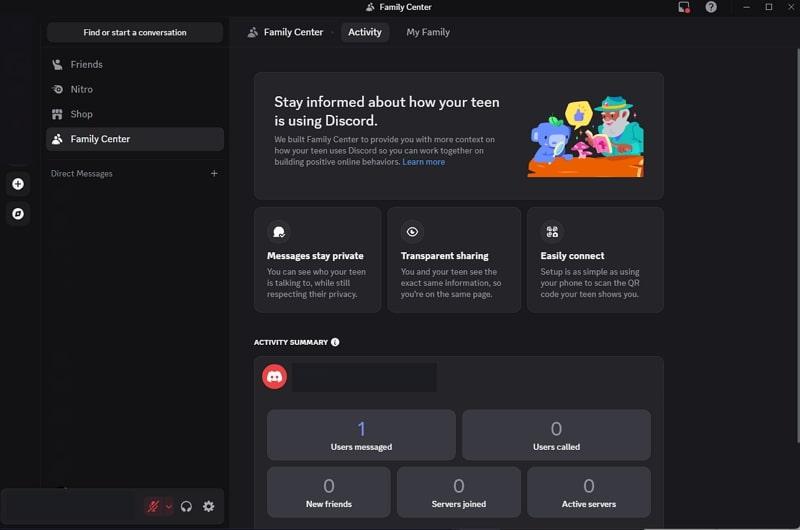Open the New friends card
This screenshot has height=530, width=800.
(329, 492)
